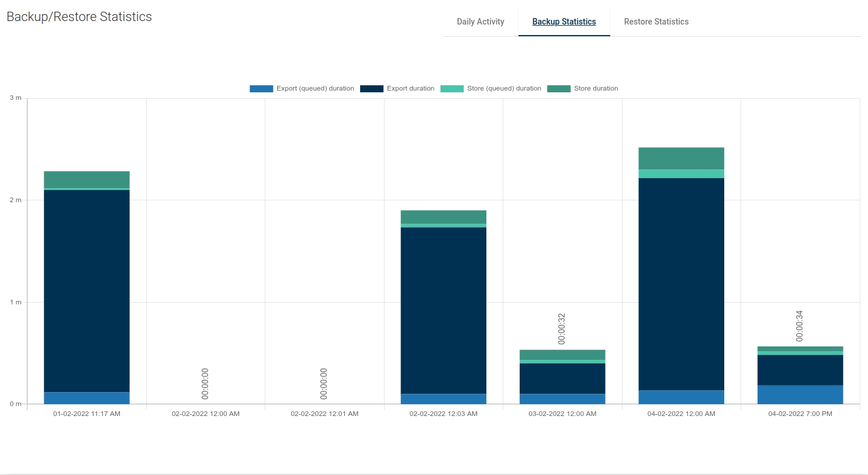
Task: Select the Backup Statistics tab
Action: (x=563, y=22)
